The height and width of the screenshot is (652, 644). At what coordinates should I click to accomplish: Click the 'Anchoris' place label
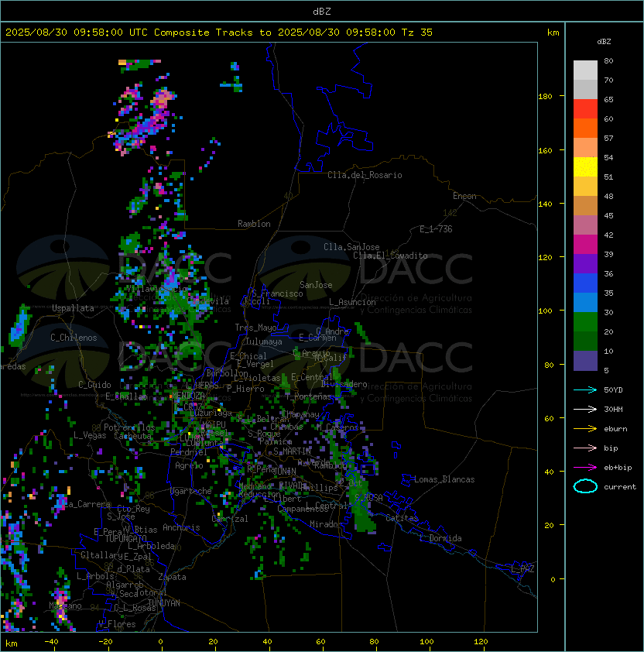(x=181, y=527)
